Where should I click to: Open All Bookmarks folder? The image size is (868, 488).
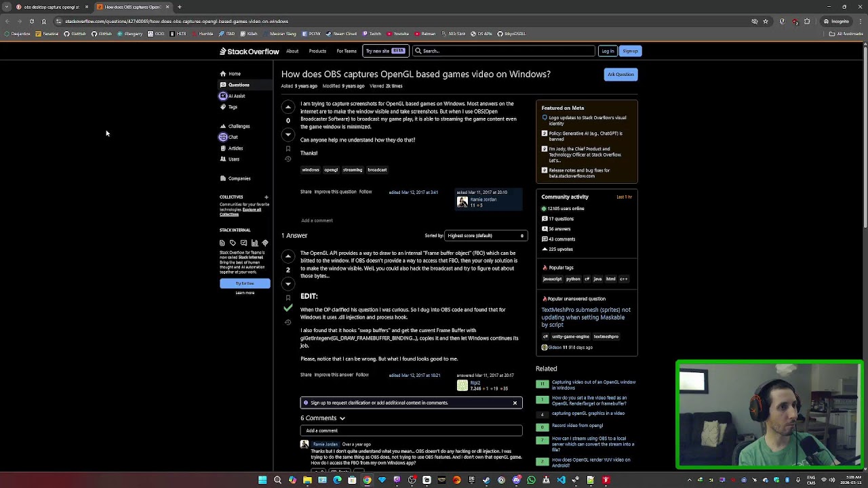(x=846, y=33)
